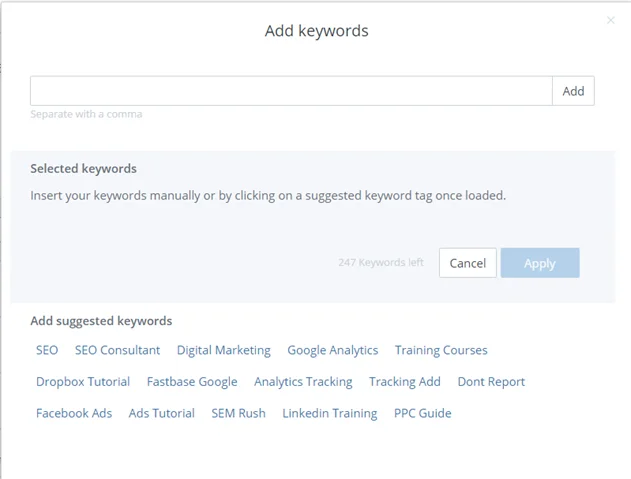Pick the Training Courses suggestion
The width and height of the screenshot is (631, 479).
coord(441,350)
